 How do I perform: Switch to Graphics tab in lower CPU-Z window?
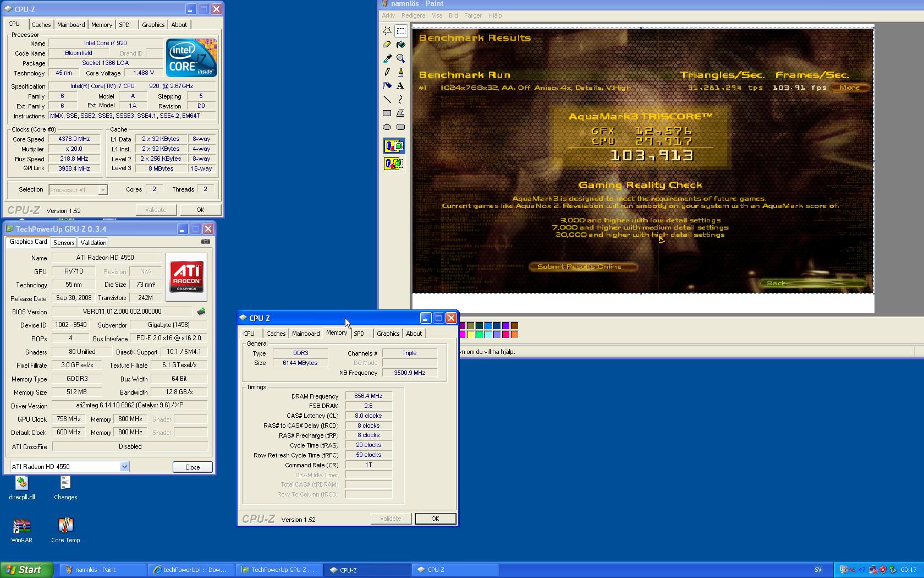388,334
